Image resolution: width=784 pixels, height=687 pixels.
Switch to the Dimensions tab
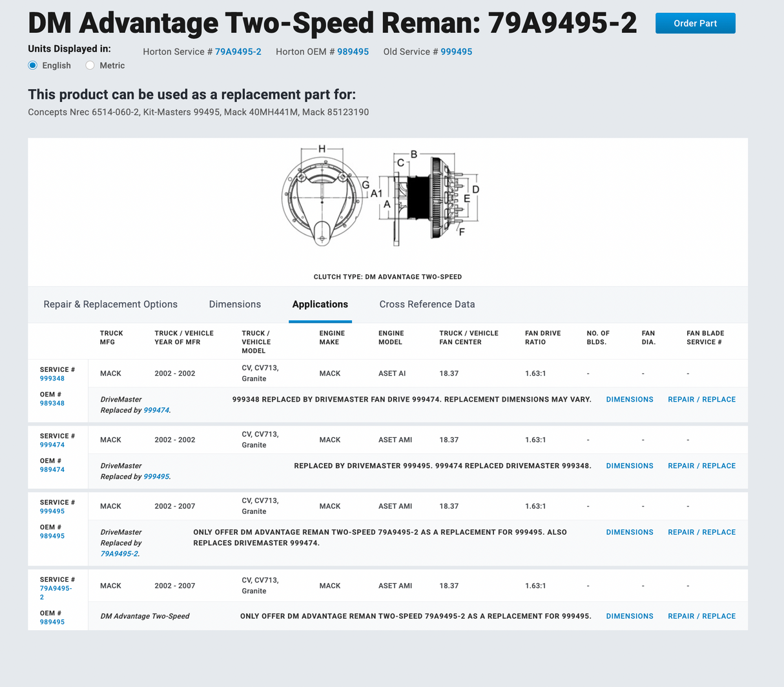(235, 304)
